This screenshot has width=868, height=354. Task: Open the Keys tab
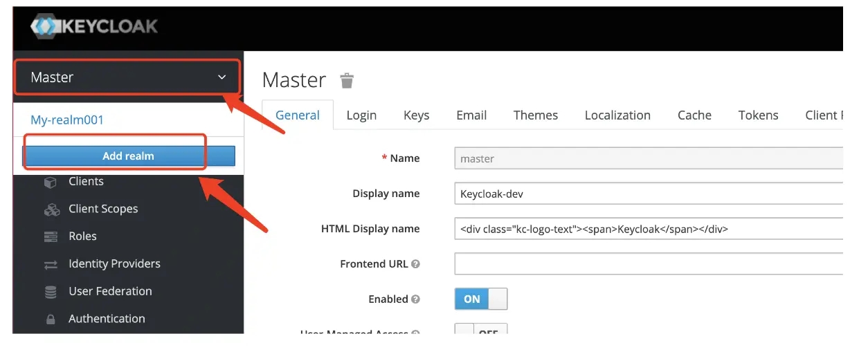(x=417, y=115)
